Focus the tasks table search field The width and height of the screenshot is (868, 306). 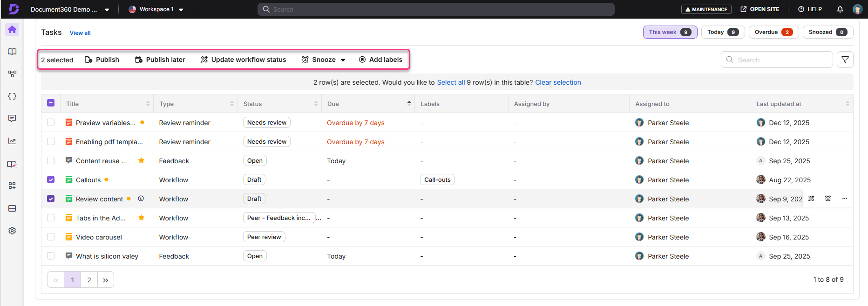pos(777,60)
